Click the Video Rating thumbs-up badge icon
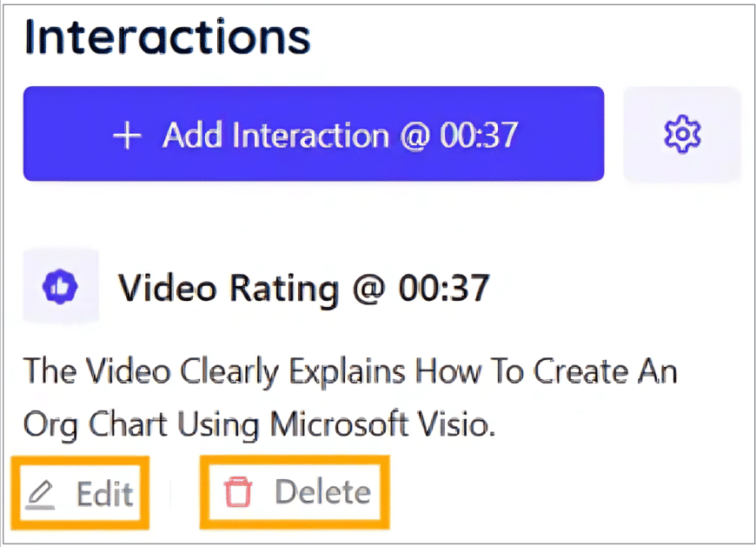This screenshot has width=756, height=547. point(61,286)
